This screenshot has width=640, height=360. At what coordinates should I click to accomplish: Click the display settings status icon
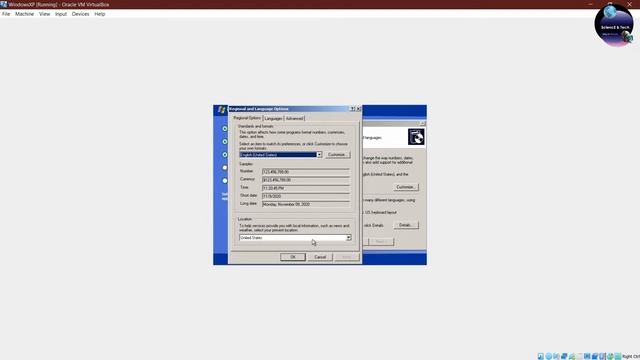click(587, 356)
